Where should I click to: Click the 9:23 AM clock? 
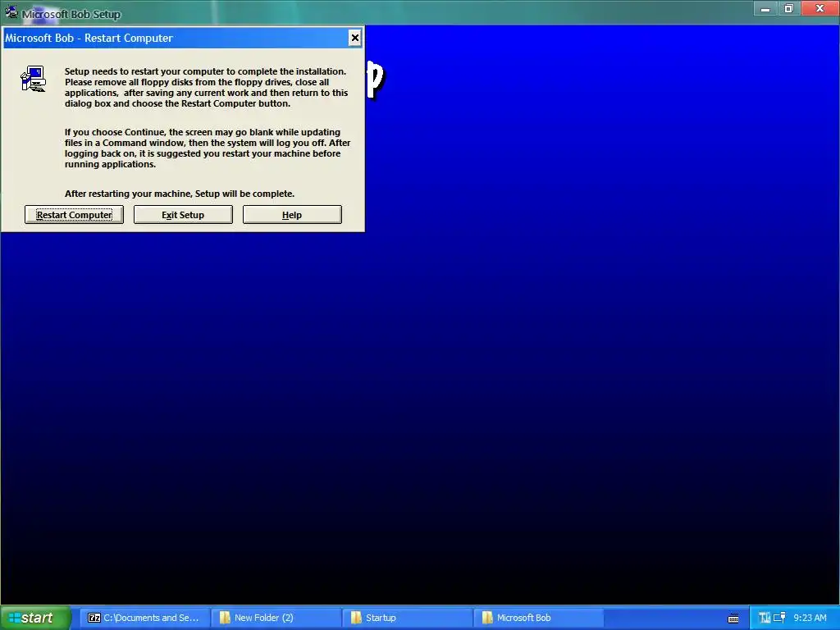click(810, 618)
